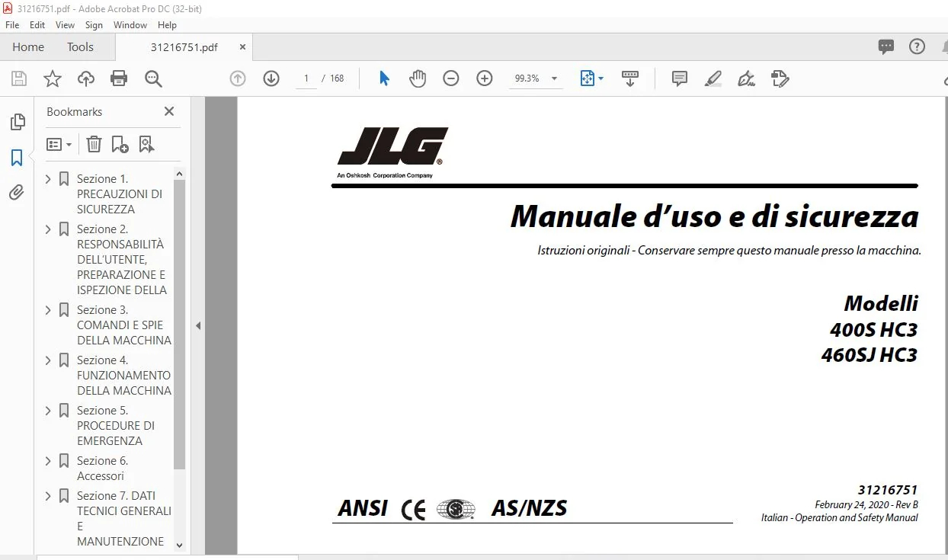Screen dimensions: 948x560
Task: Delete selected bookmark trash icon
Action: coord(94,144)
